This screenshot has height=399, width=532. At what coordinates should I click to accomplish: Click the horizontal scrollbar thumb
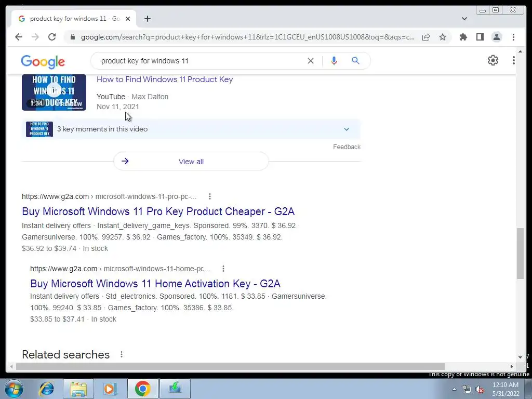[230, 366]
